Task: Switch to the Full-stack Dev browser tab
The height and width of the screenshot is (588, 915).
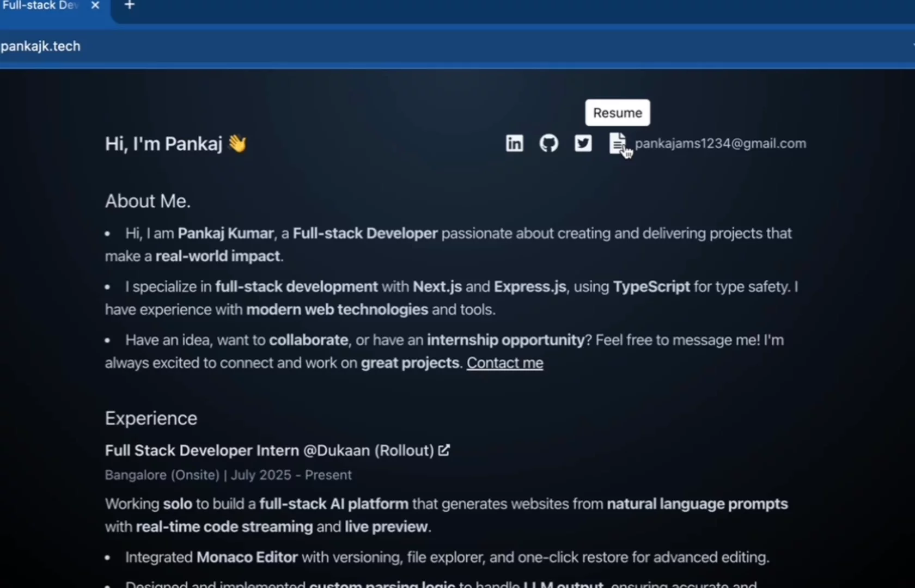Action: [x=44, y=7]
